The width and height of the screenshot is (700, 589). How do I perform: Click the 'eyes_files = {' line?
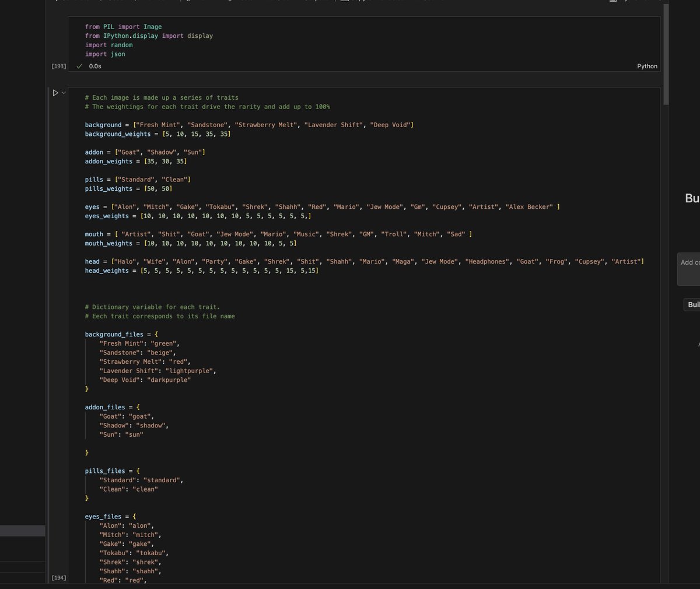[x=111, y=517]
